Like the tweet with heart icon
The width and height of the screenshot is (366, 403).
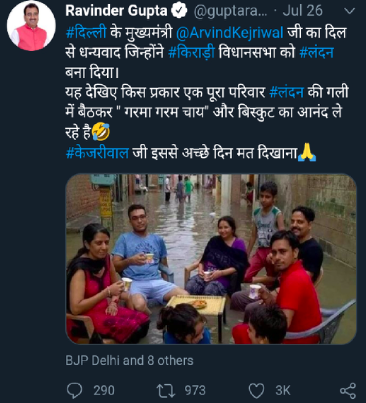[x=257, y=391]
